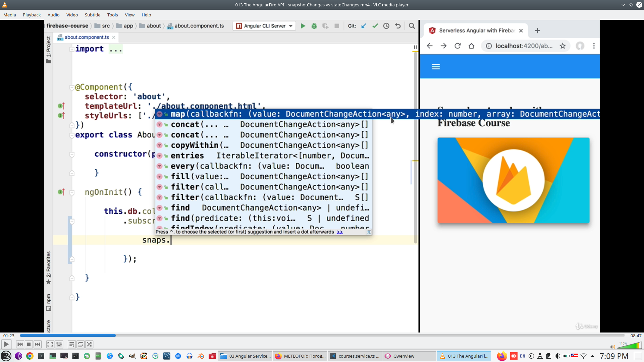This screenshot has height=362, width=644.
Task: Open the Playback menu
Action: click(32, 15)
